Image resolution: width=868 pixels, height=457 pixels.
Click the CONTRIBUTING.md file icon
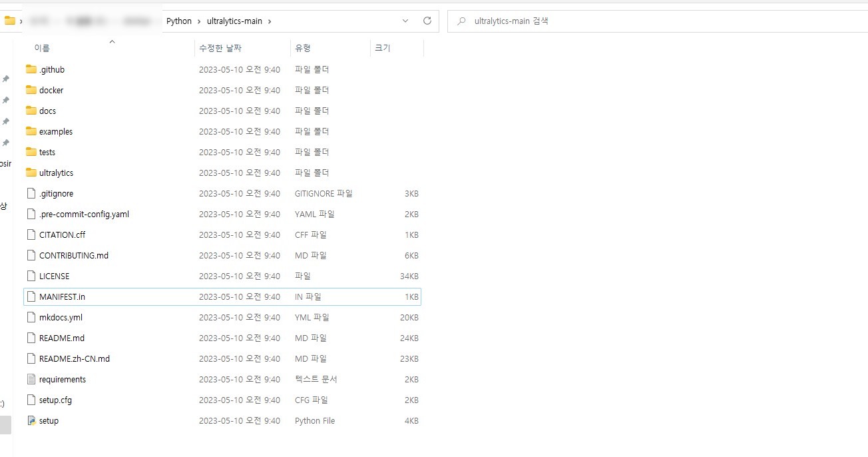pyautogui.click(x=31, y=255)
